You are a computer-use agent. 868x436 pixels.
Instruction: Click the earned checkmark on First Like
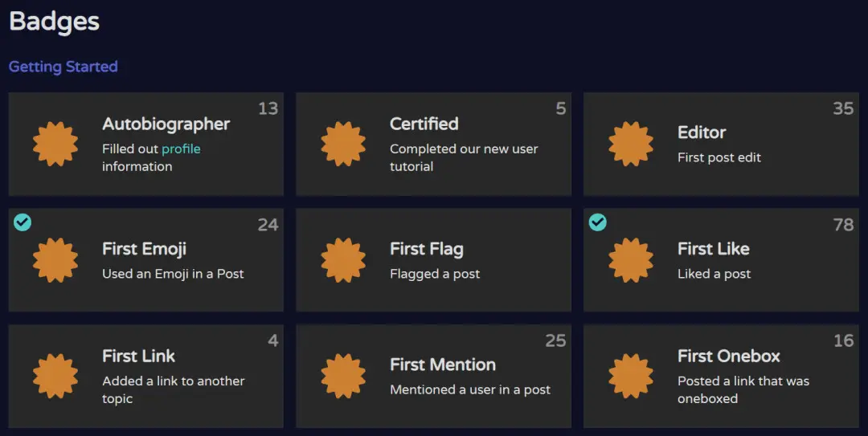pyautogui.click(x=598, y=222)
